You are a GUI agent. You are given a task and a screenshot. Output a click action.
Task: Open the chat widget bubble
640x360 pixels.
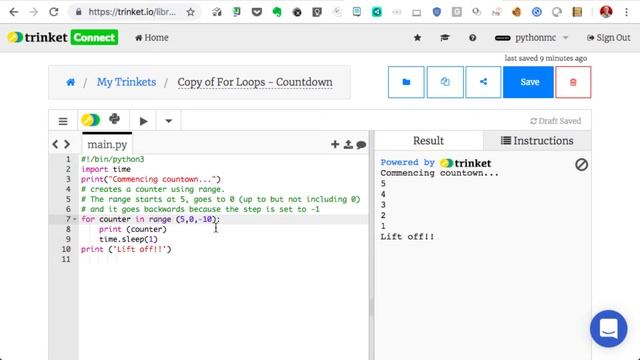coord(609,329)
